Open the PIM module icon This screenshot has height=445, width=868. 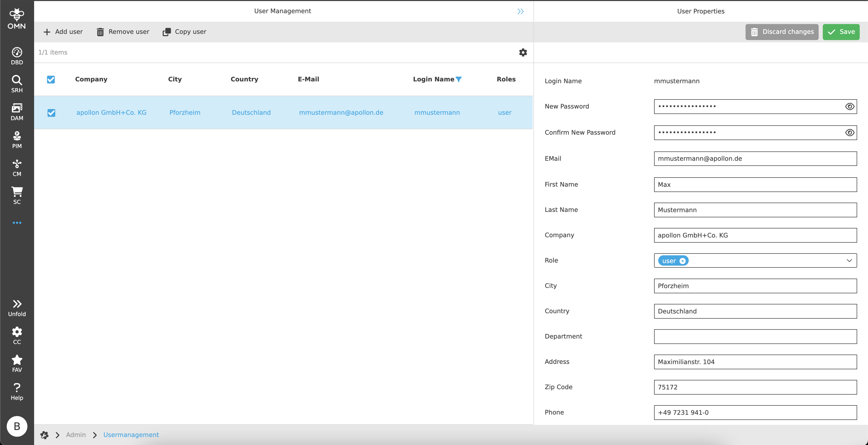pyautogui.click(x=17, y=140)
